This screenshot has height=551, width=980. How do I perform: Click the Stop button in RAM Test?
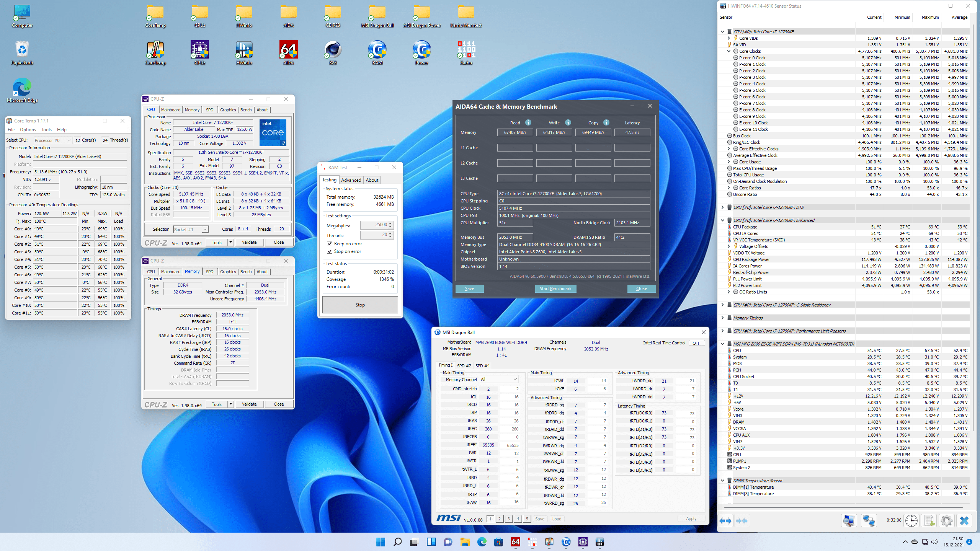(x=360, y=305)
